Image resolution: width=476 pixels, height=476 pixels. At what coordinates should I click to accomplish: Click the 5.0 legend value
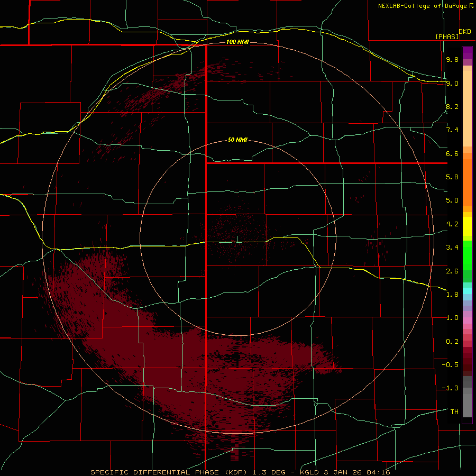(x=452, y=200)
